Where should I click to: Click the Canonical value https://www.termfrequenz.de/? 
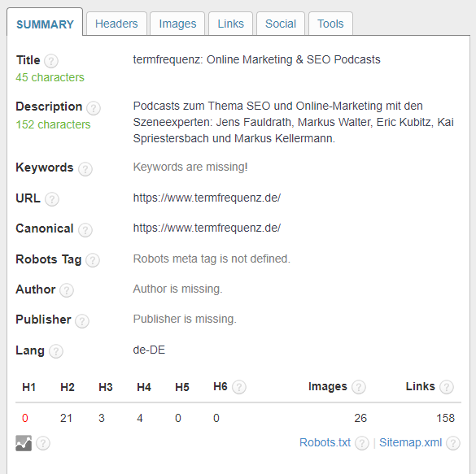tap(207, 228)
